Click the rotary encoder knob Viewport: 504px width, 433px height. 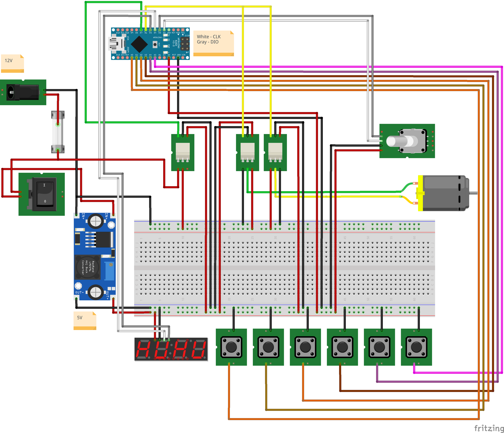(x=397, y=141)
